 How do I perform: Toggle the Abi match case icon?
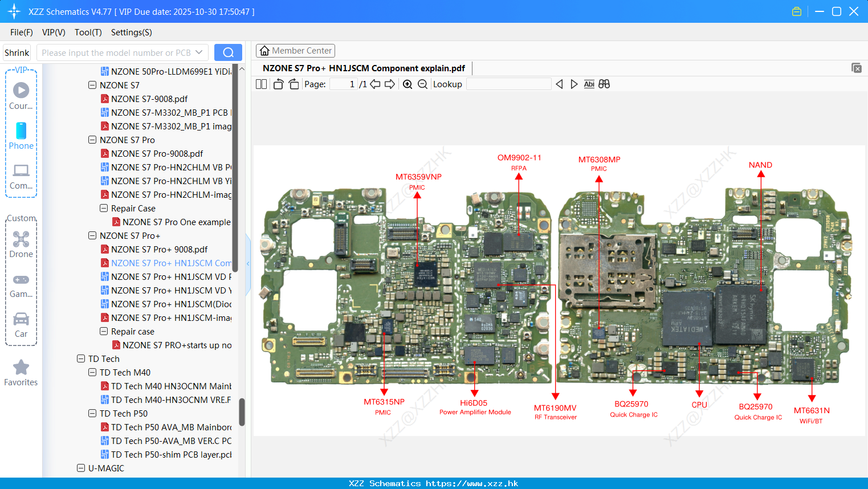(x=589, y=84)
